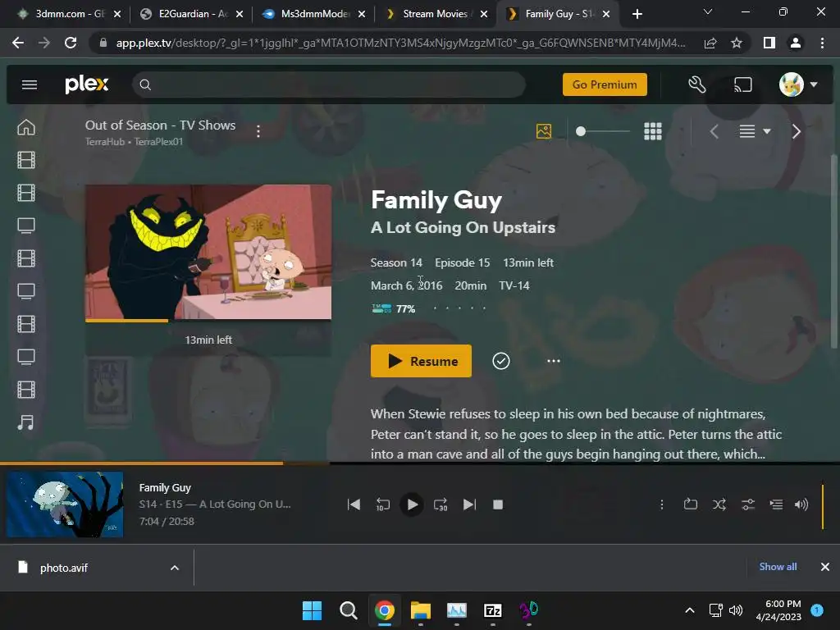840x630 pixels.
Task: Open player more options vertical dots
Action: pyautogui.click(x=662, y=504)
